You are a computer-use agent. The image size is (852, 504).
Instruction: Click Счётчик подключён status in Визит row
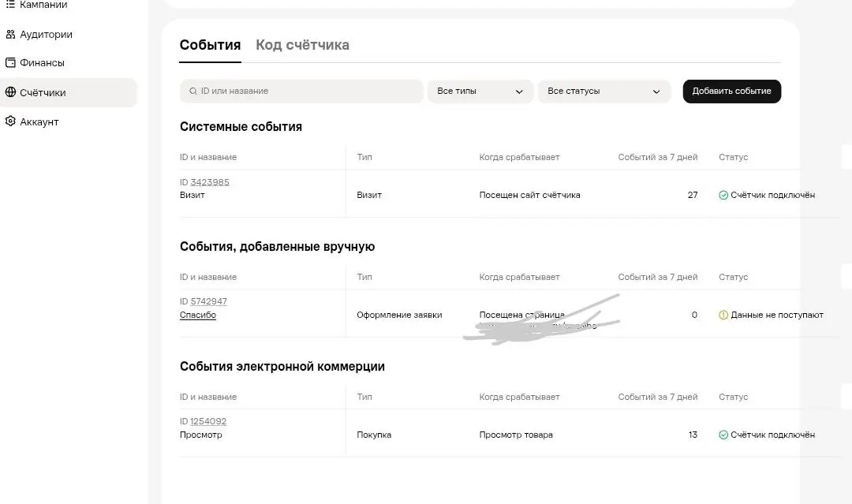772,195
